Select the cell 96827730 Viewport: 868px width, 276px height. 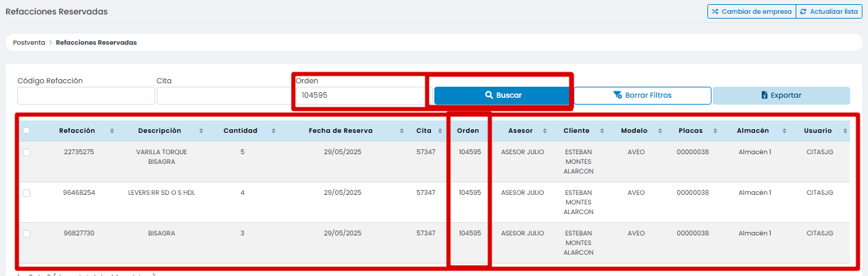tap(79, 233)
